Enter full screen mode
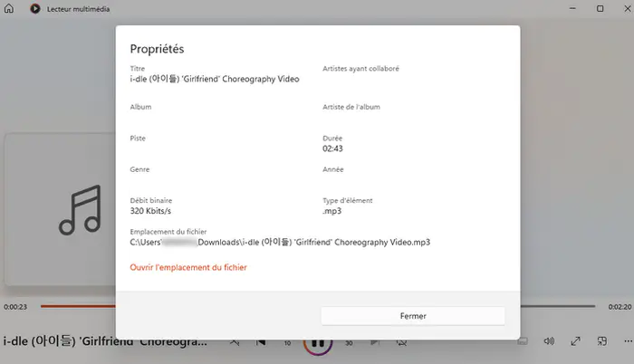The image size is (634, 364). 575,341
